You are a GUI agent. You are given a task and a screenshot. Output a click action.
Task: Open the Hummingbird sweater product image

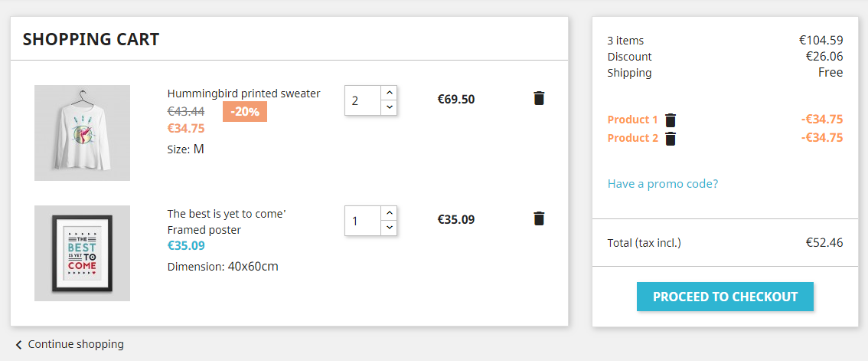click(82, 133)
